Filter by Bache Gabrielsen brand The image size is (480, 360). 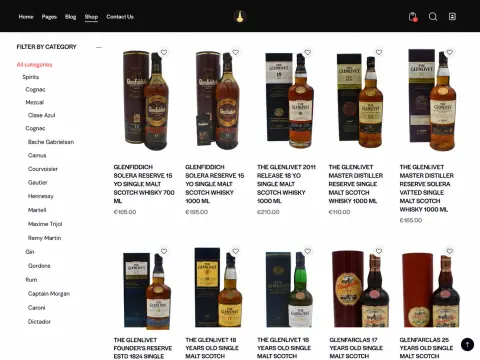click(x=51, y=142)
